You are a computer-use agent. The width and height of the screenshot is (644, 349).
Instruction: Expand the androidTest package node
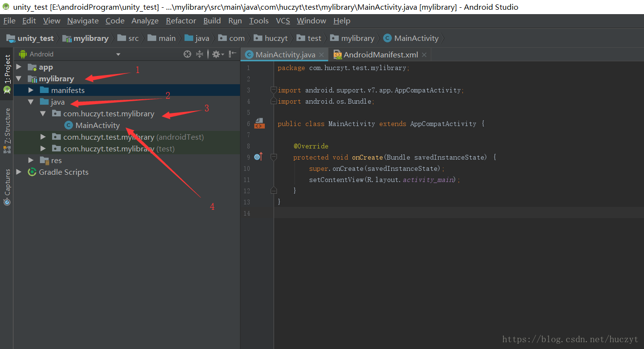point(43,137)
